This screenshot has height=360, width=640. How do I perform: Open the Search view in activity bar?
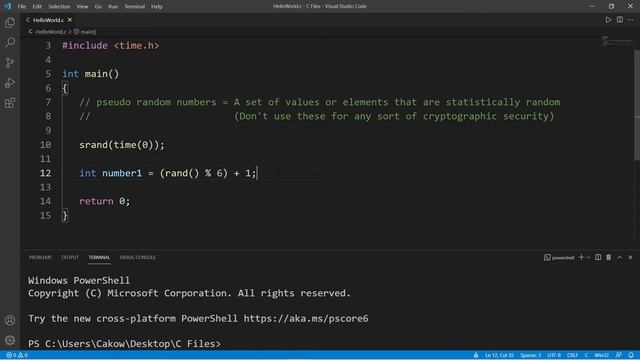point(10,42)
